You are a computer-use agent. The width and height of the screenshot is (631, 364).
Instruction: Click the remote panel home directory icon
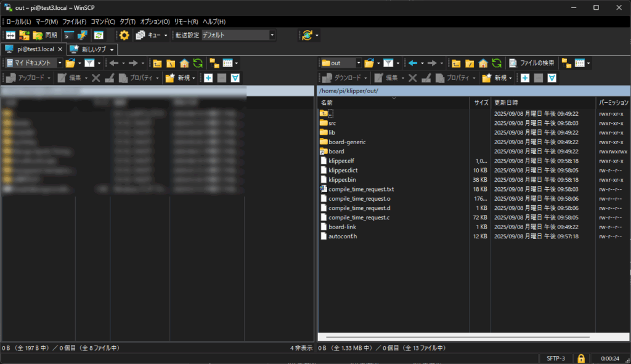(x=483, y=63)
